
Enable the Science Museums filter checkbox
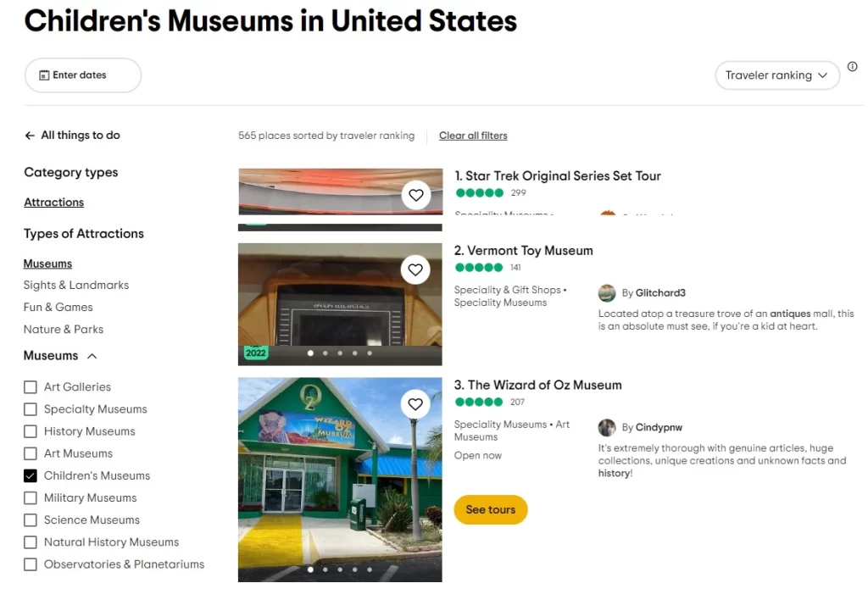coord(31,519)
